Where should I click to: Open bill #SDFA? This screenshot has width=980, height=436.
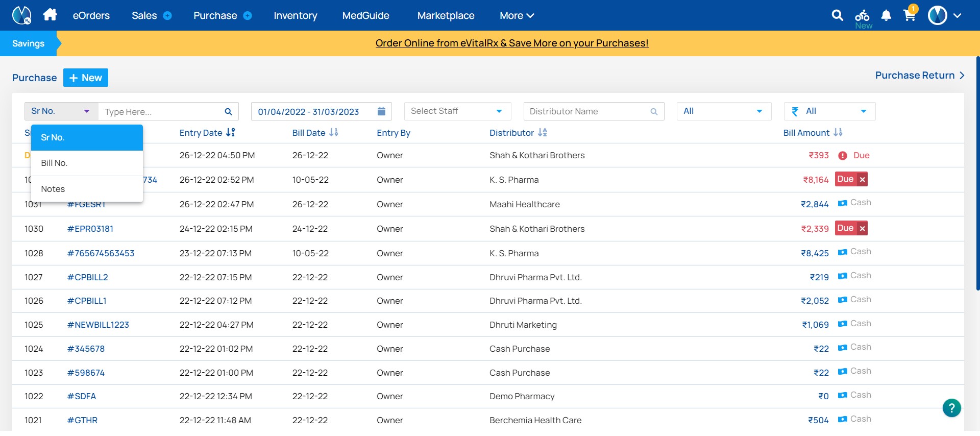[x=82, y=396]
